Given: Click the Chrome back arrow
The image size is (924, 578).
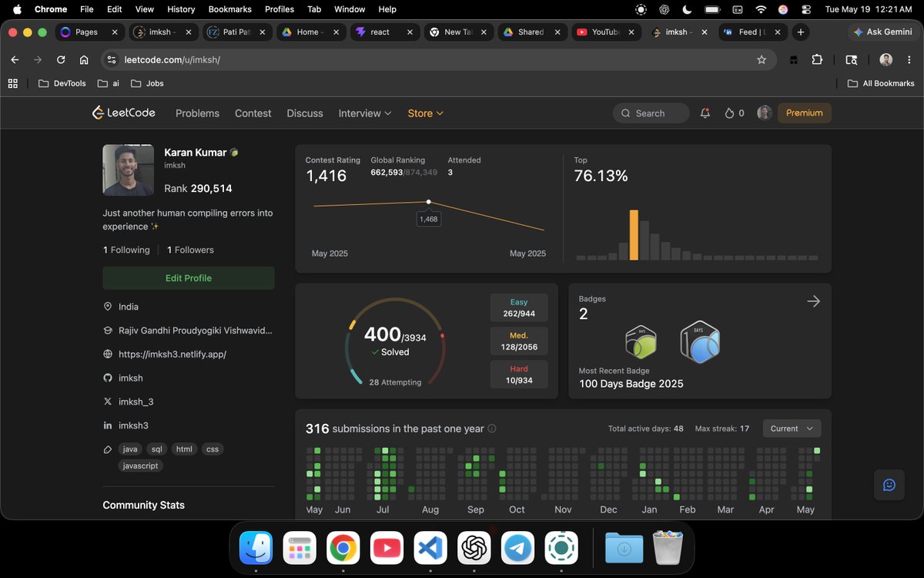Looking at the screenshot, I should point(15,59).
